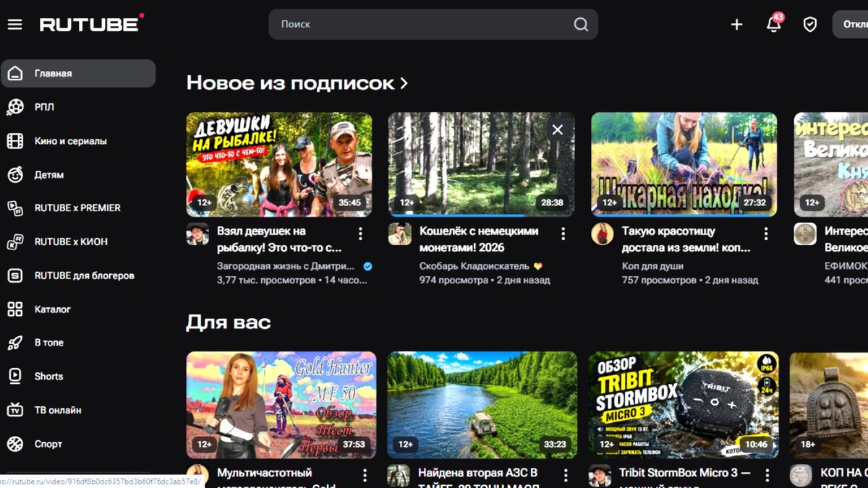Open Новое из подписок heading link
Image resolution: width=868 pixels, height=488 pixels.
(290, 83)
